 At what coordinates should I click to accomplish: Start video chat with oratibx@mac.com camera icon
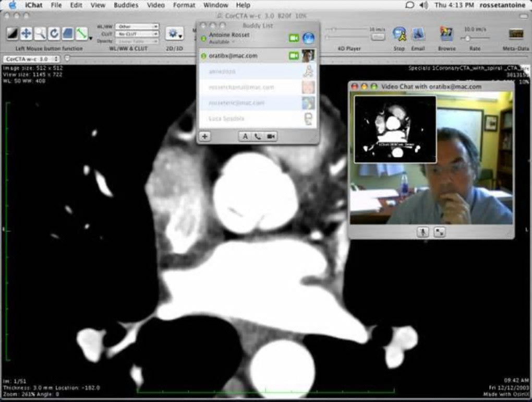(x=294, y=55)
